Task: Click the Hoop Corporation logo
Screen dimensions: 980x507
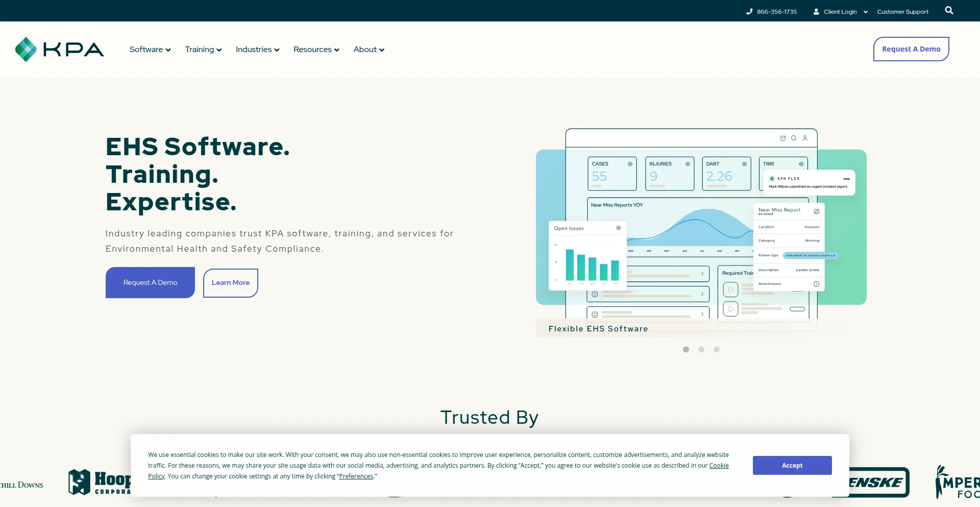Action: pos(100,482)
